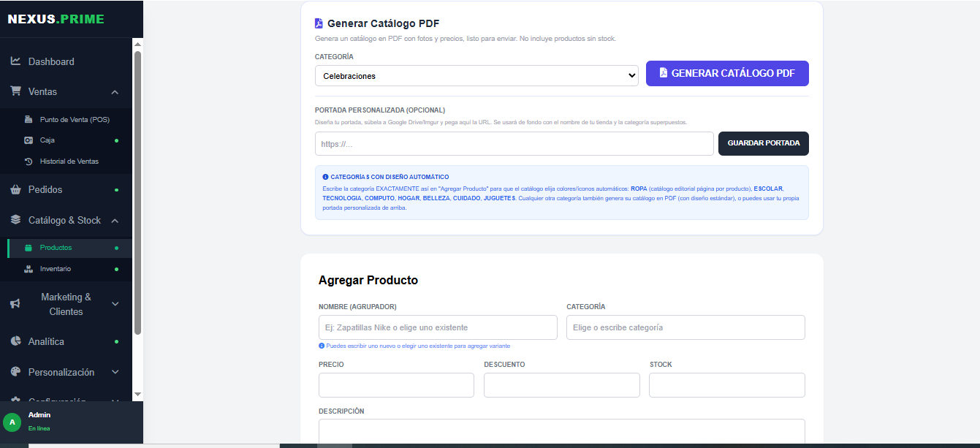Click the NEXUS.PRIME logo
This screenshot has width=980, height=448.
(x=56, y=19)
